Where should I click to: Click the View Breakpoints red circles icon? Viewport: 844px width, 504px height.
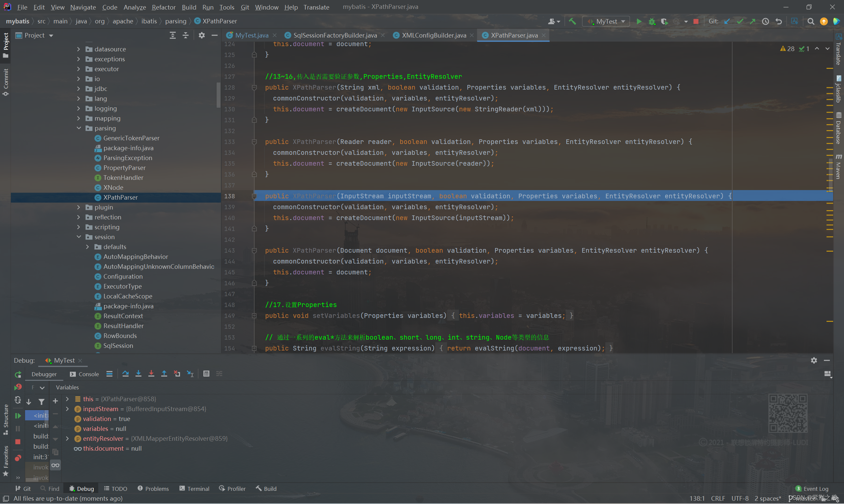pos(18,458)
